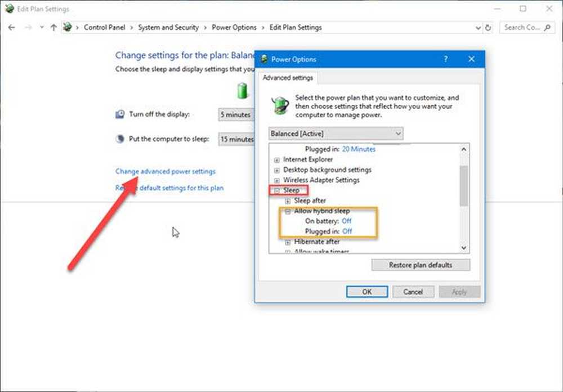Collapse Allow hybrid sleep node

pyautogui.click(x=288, y=212)
